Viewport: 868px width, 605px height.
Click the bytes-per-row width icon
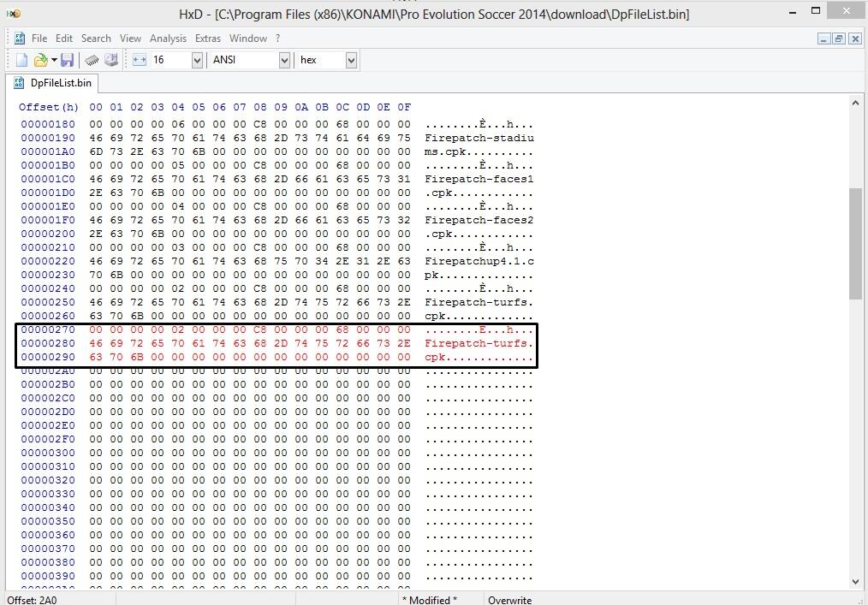[140, 60]
